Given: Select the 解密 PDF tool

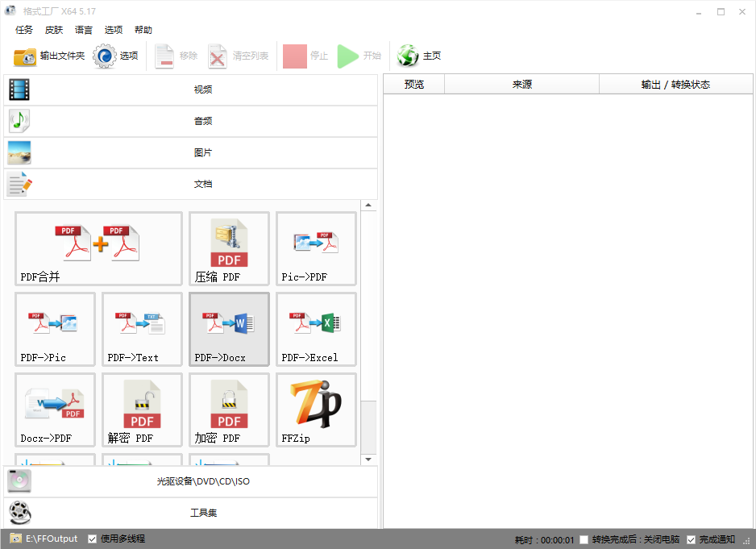Looking at the screenshot, I should pyautogui.click(x=142, y=410).
